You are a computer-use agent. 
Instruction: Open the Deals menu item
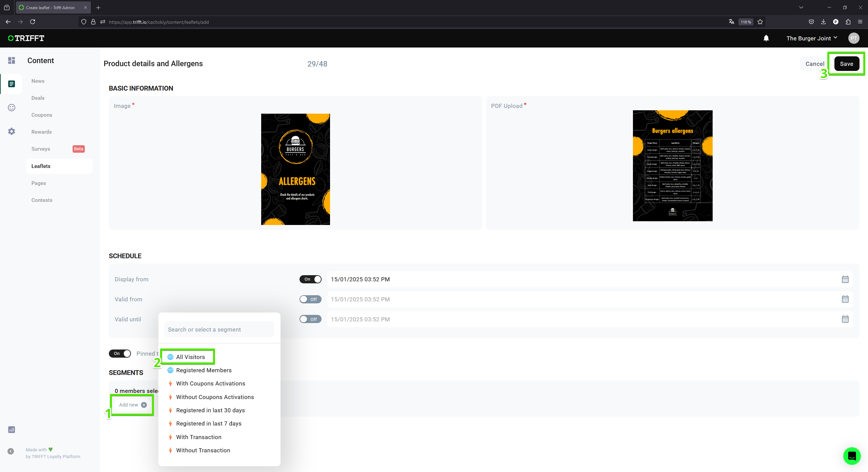[x=38, y=98]
